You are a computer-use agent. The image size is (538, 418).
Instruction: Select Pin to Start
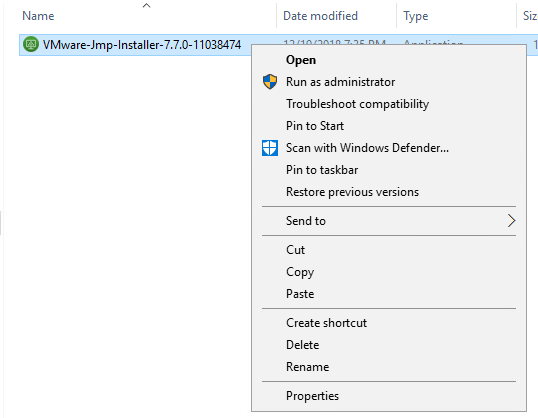pos(389,126)
